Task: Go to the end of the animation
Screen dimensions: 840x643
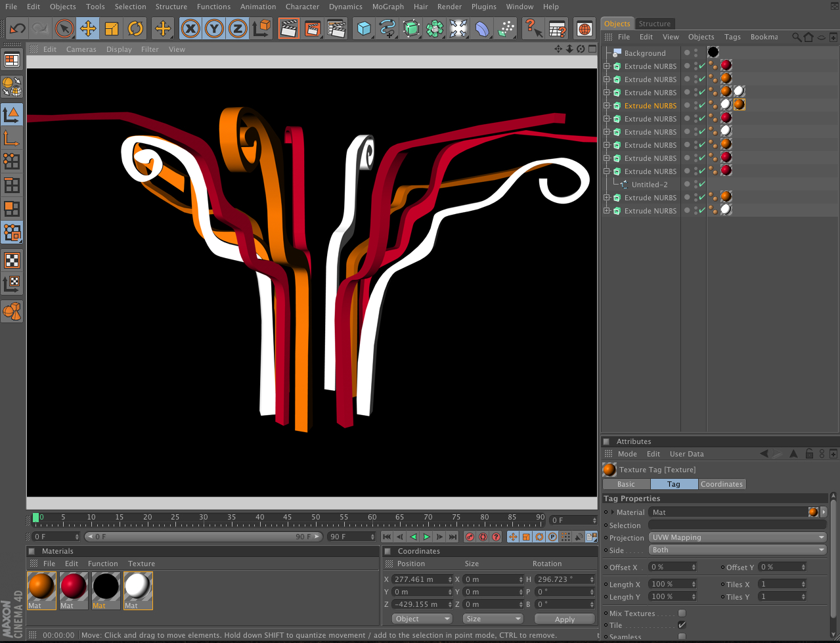Action: pyautogui.click(x=453, y=537)
